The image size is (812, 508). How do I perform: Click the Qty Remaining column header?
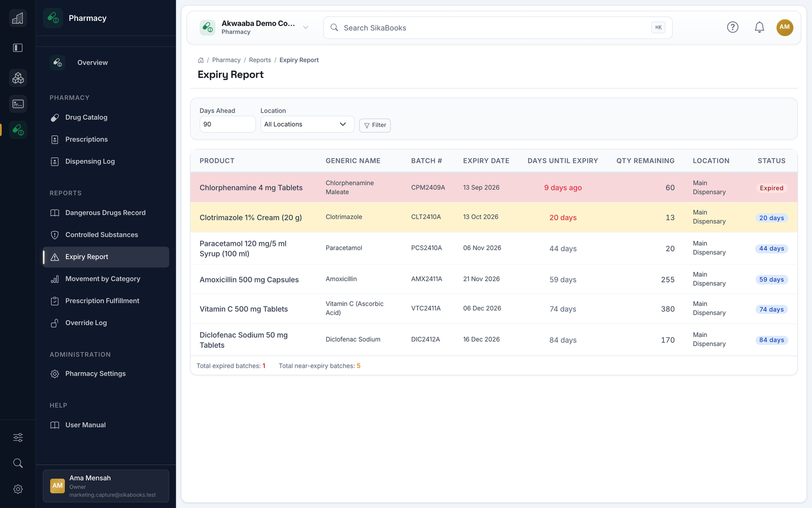pyautogui.click(x=646, y=161)
